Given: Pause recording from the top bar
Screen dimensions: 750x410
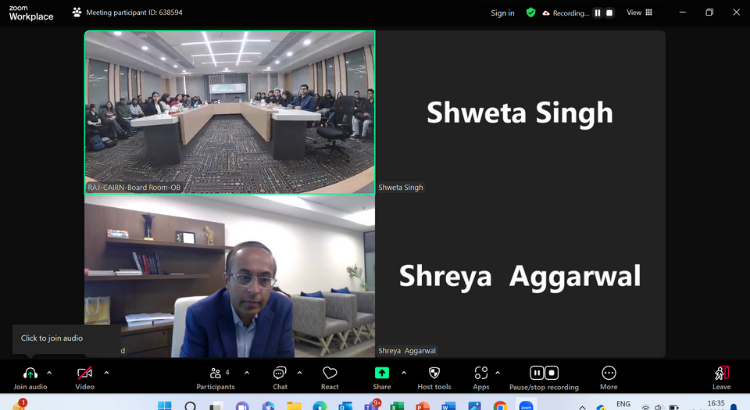Looking at the screenshot, I should (598, 13).
